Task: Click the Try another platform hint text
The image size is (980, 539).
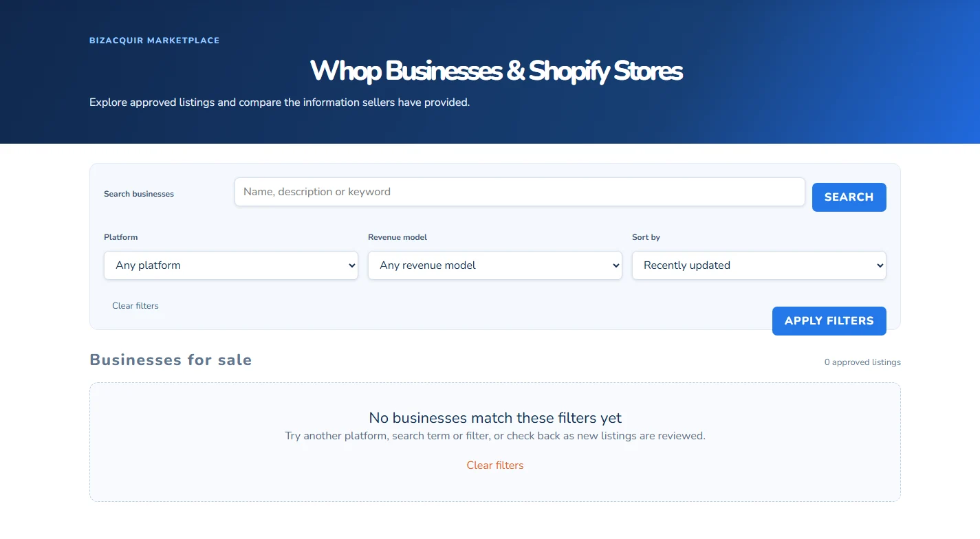Action: click(495, 436)
